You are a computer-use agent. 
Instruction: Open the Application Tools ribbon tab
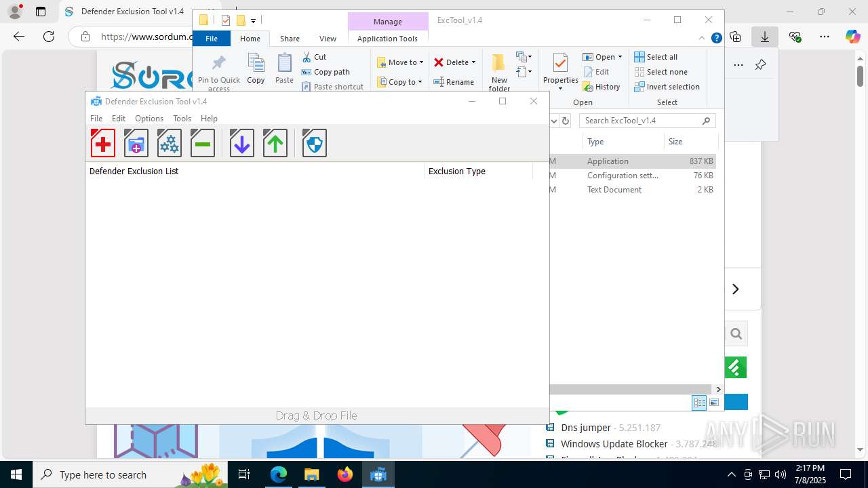387,39
